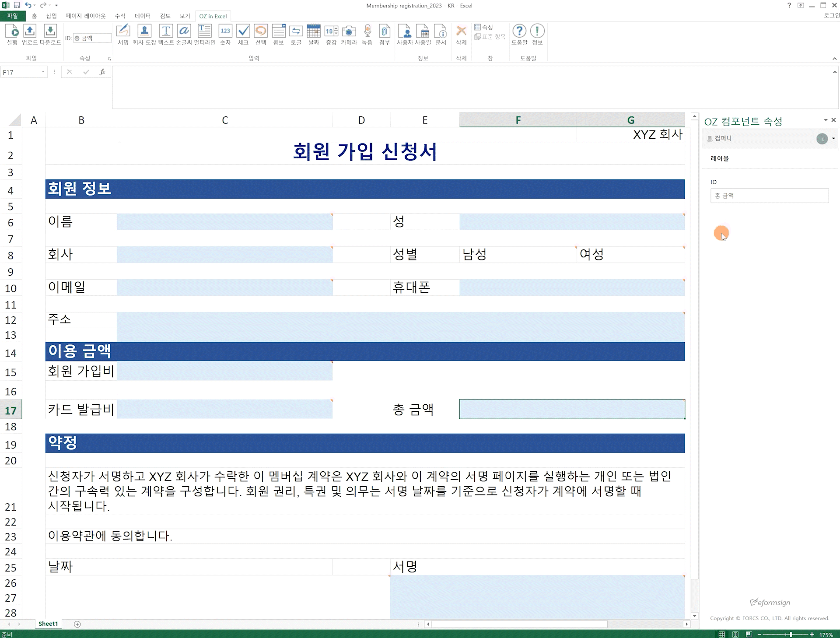This screenshot has width=840, height=638.
Task: Insert a 첨부 attachment component
Action: pos(385,35)
